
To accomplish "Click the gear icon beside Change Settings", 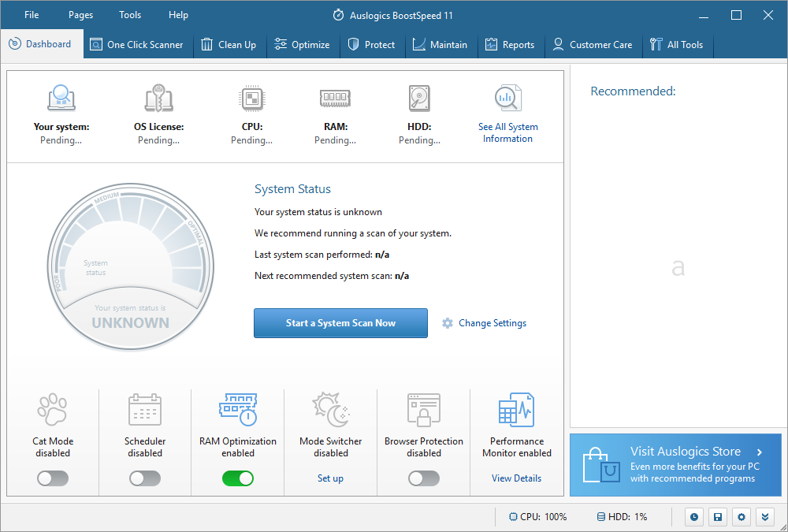I will (x=448, y=323).
